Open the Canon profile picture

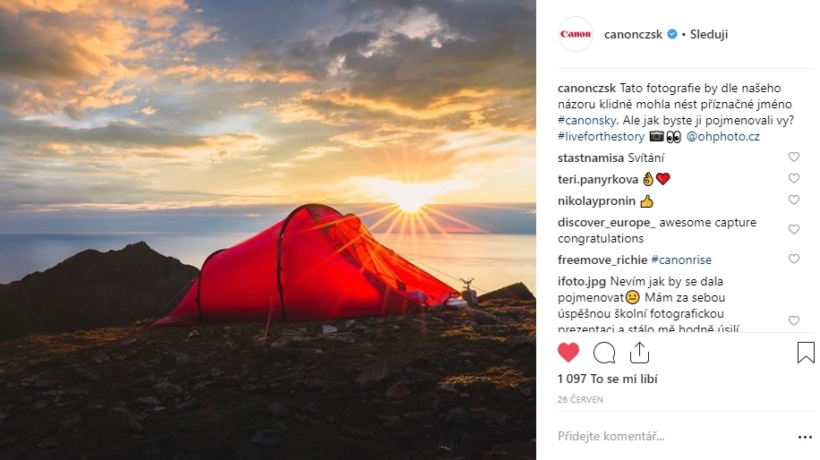coord(575,34)
